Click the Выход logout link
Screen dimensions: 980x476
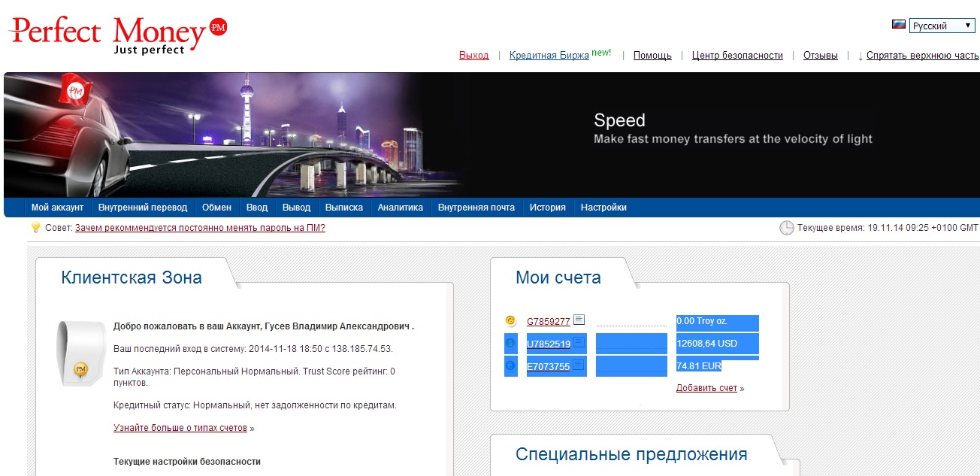474,56
